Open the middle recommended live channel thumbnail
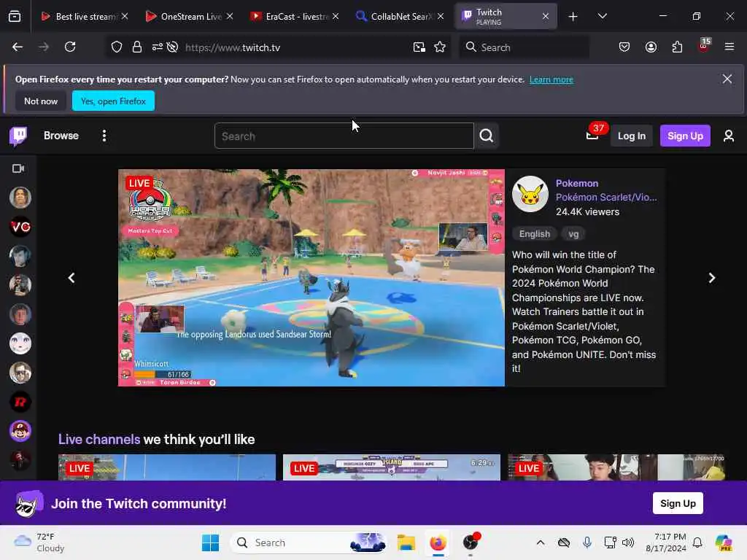 392,467
